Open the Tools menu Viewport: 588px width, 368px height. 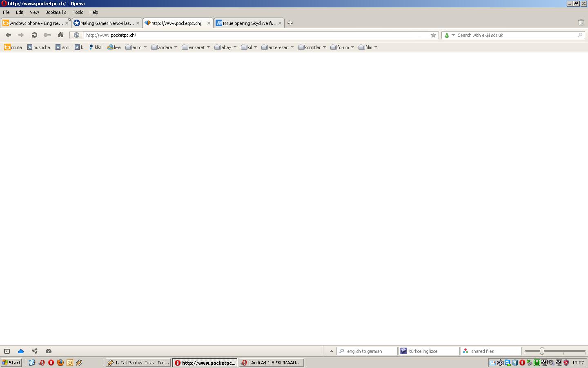(78, 12)
